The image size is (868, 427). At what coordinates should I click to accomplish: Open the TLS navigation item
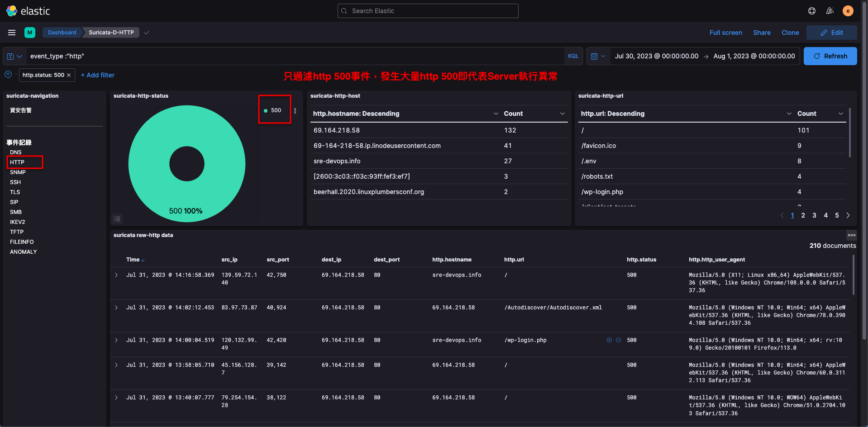[x=15, y=192]
